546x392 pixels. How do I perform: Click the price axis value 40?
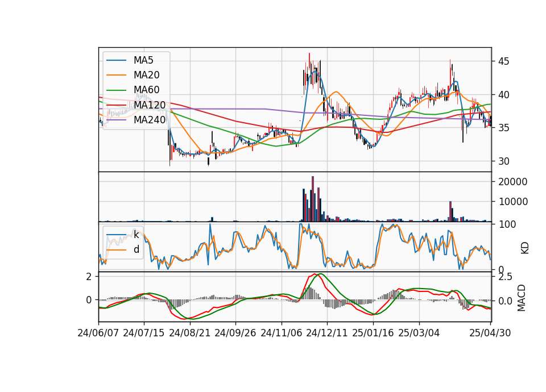[503, 95]
